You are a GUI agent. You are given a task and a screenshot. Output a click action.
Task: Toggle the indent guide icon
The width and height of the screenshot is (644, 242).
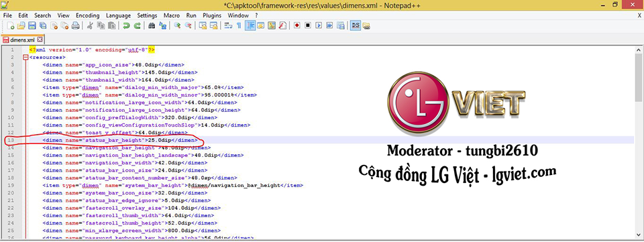[250, 25]
